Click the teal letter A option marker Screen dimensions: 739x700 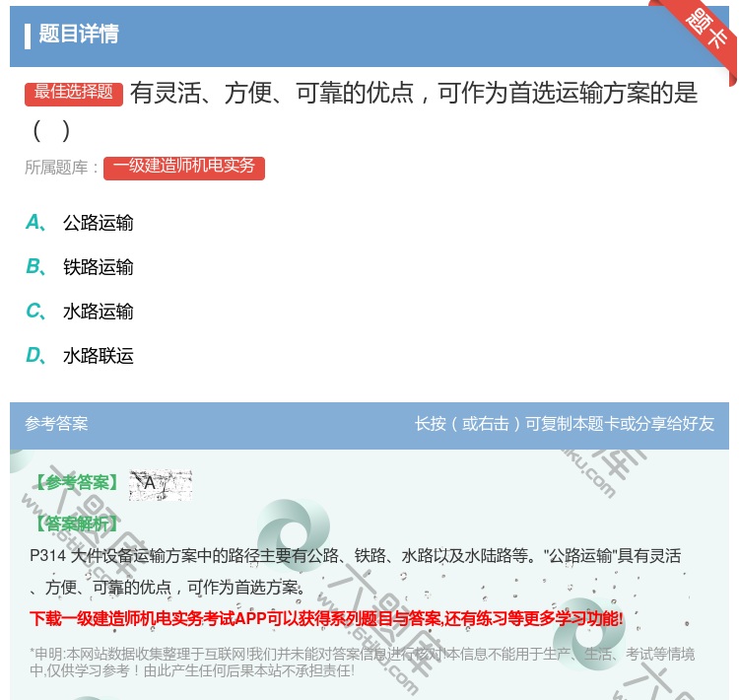coord(35,222)
